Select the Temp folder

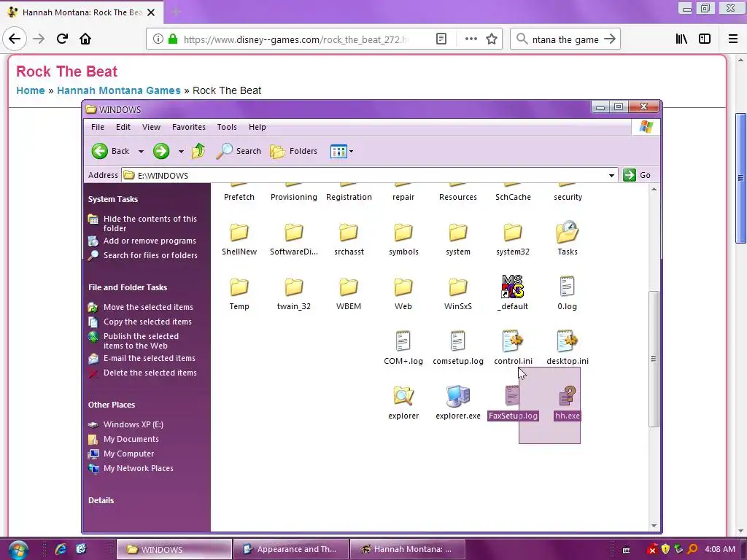(239, 295)
